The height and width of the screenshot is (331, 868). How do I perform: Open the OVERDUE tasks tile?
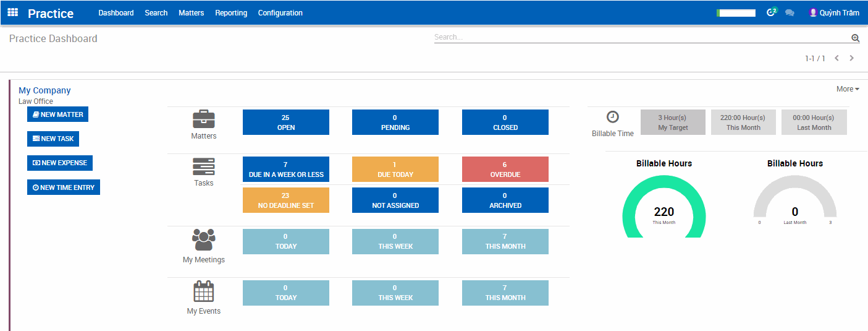[505, 169]
